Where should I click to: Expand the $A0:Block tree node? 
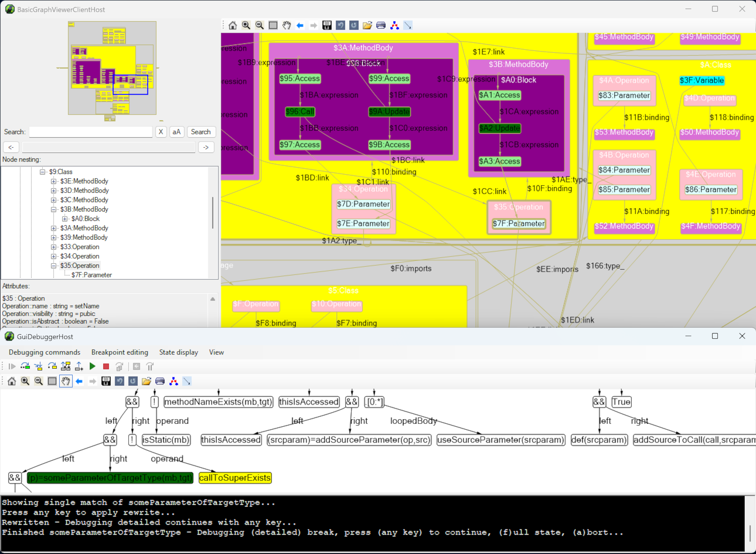pos(65,219)
